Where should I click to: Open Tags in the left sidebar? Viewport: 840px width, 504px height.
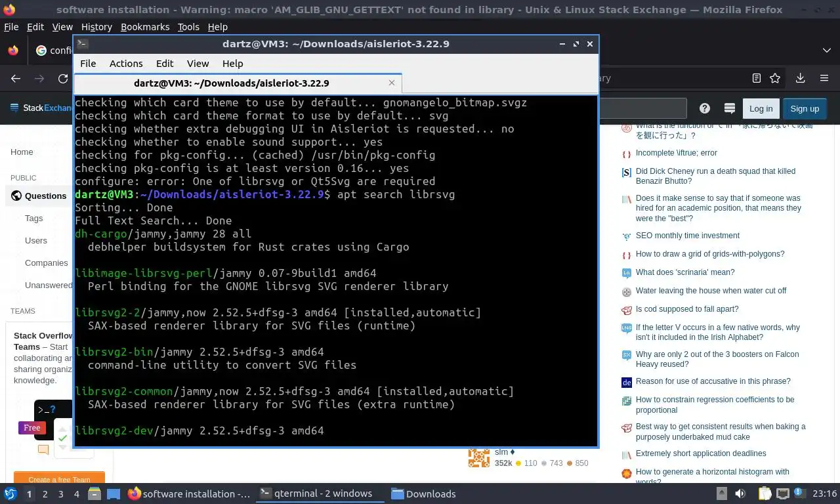[x=33, y=218]
